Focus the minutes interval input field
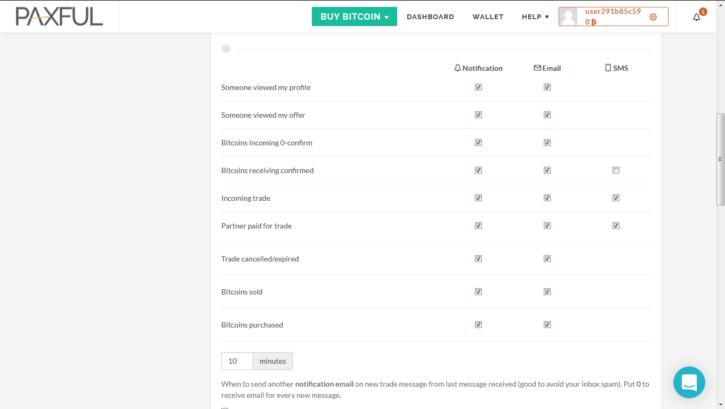The height and width of the screenshot is (409, 725). (237, 361)
